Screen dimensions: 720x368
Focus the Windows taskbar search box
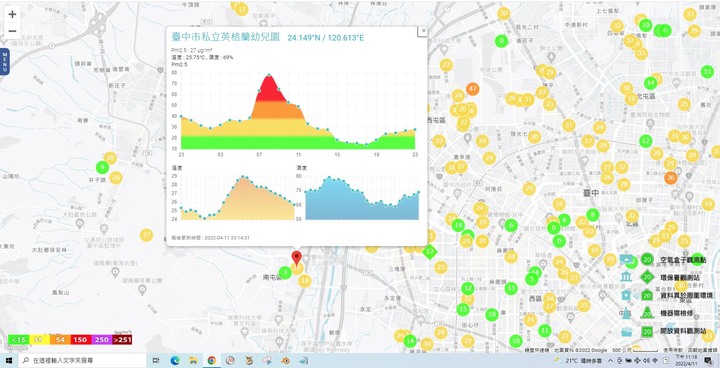click(x=83, y=361)
